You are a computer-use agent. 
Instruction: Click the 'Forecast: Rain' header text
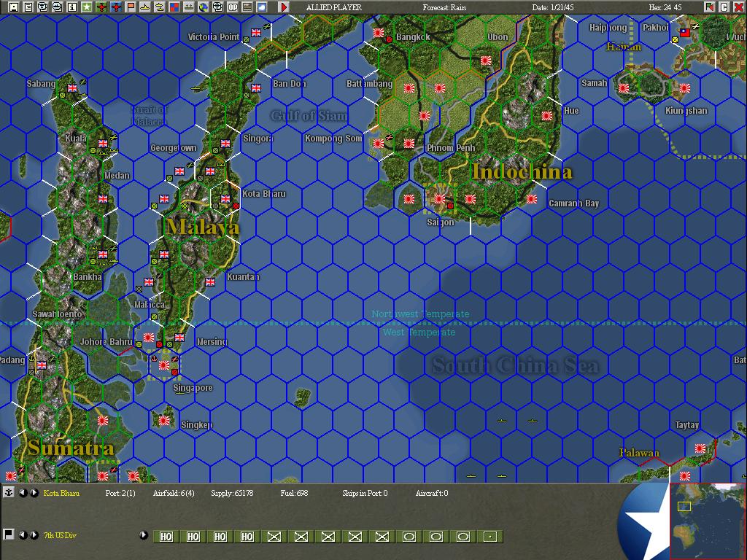click(x=444, y=7)
